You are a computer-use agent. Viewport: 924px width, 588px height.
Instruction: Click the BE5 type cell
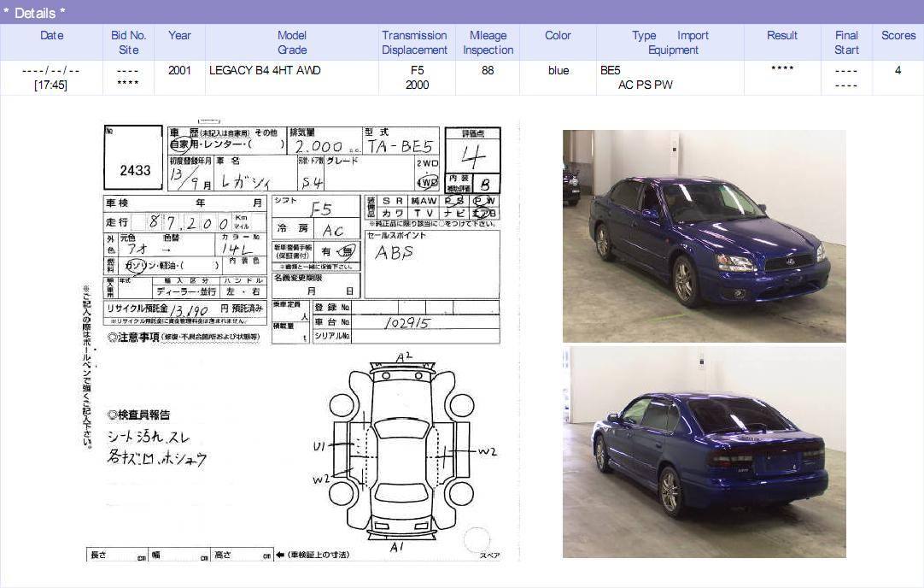tap(611, 70)
